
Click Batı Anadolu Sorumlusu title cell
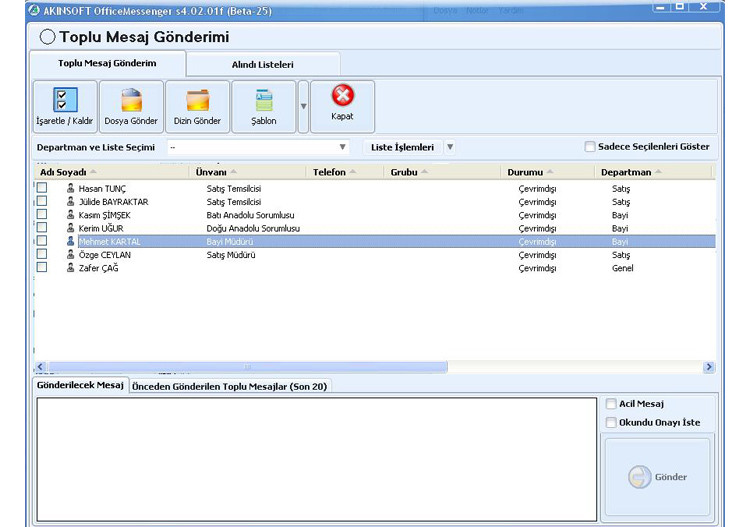[x=251, y=215]
